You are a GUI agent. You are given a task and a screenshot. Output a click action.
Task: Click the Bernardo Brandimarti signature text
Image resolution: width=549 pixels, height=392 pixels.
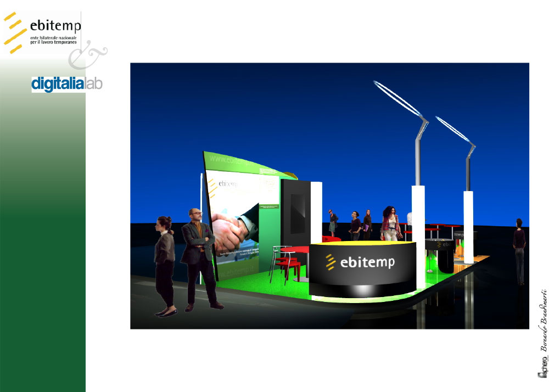(544, 320)
